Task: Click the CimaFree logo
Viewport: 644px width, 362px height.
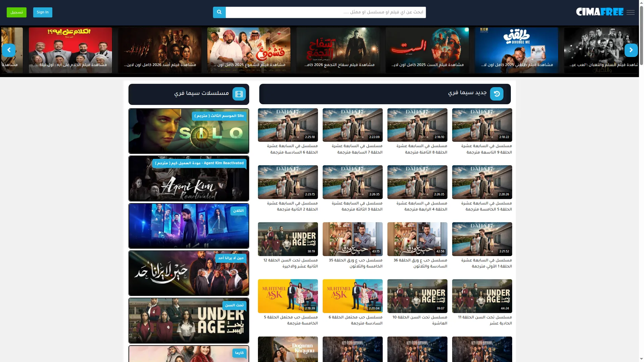Action: [600, 12]
